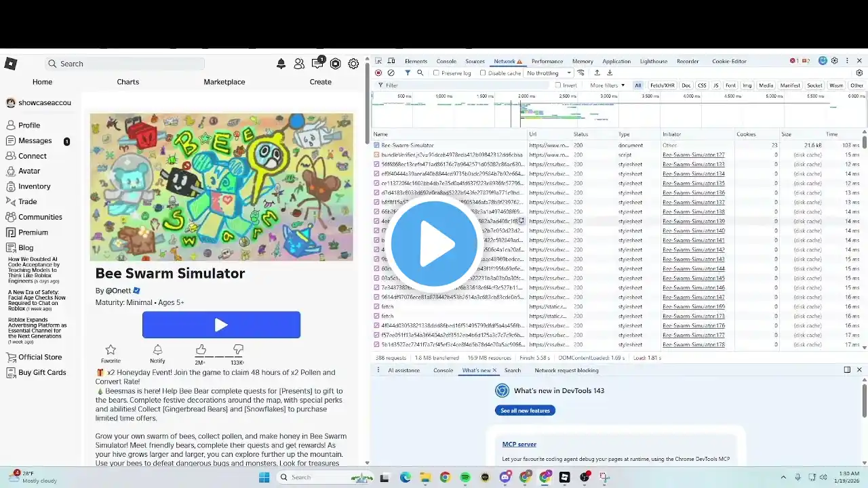Open the Roblox settings gear

click(x=353, y=64)
